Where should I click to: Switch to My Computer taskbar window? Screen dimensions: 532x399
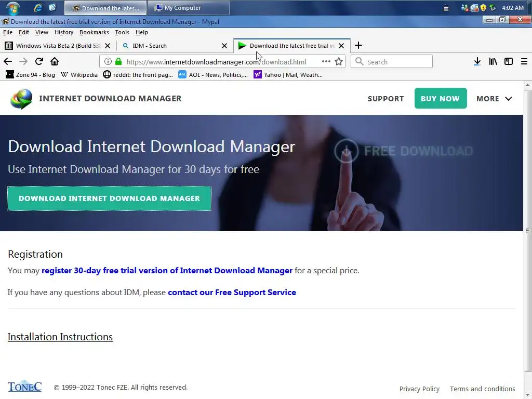(x=188, y=8)
